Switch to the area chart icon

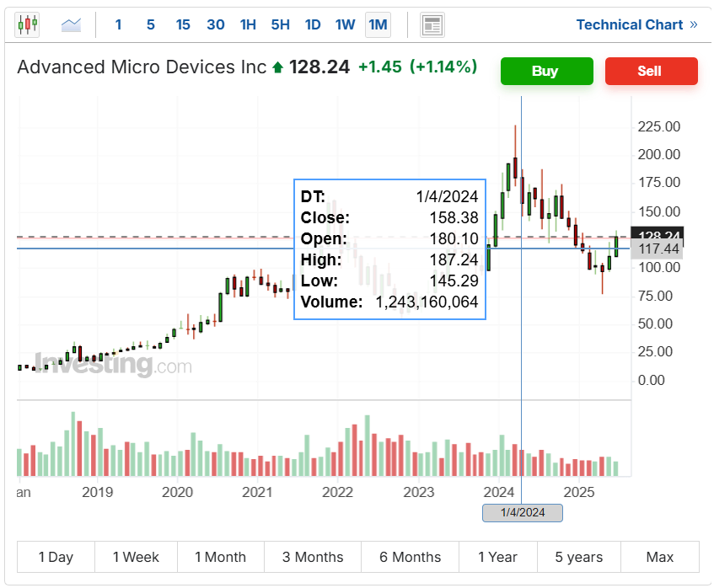71,24
